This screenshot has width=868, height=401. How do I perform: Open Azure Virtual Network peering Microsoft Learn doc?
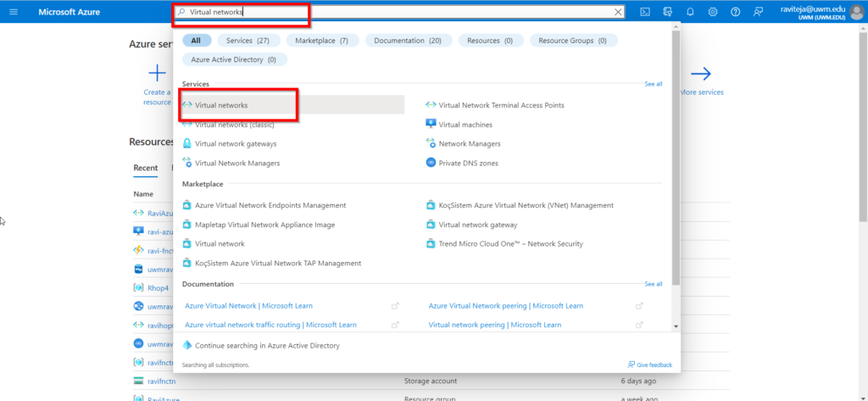coord(505,306)
